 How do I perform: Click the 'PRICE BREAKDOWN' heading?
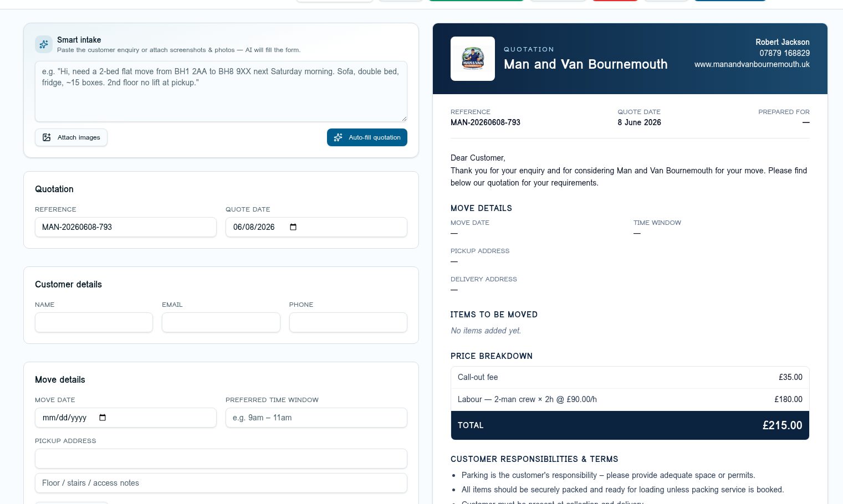[x=492, y=356]
